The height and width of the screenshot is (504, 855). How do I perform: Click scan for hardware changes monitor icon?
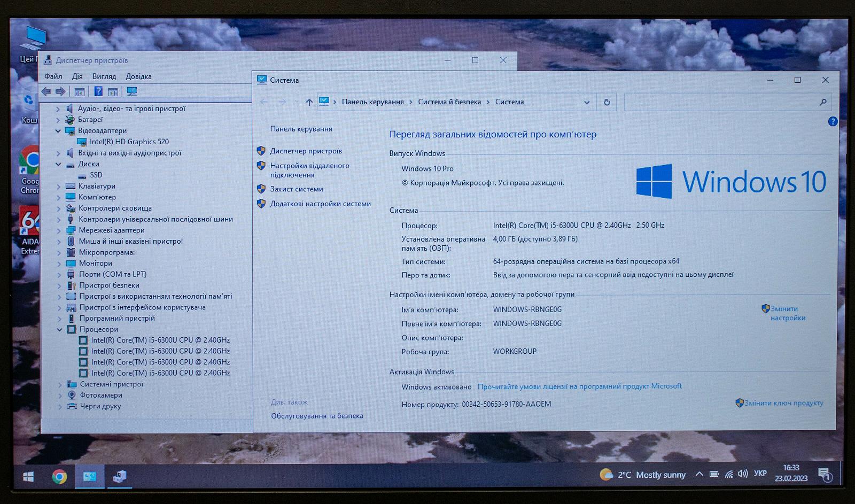point(132,91)
